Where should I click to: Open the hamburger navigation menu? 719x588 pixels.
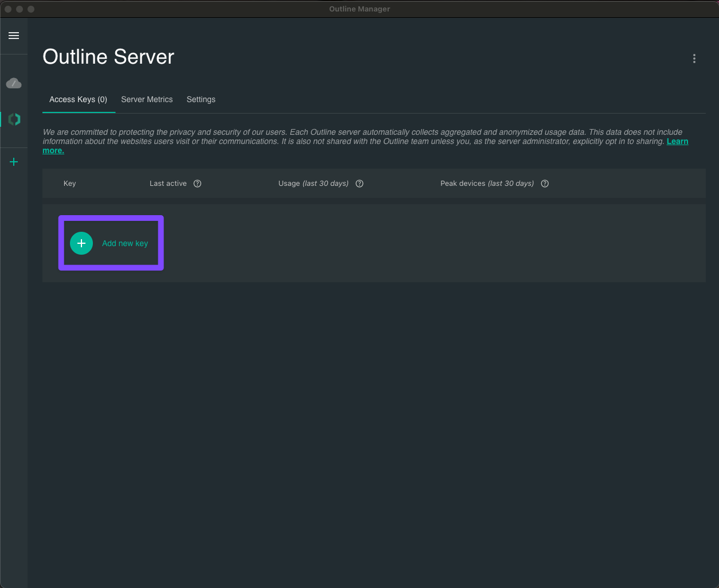(14, 36)
